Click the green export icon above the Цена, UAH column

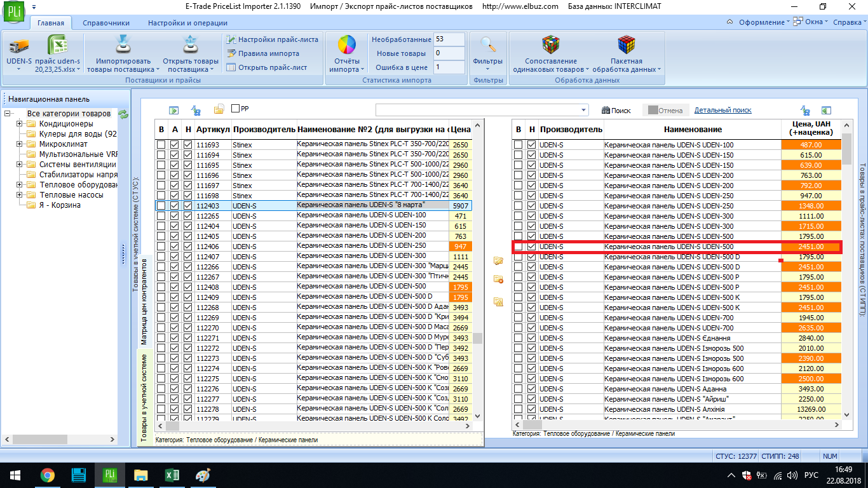coord(826,110)
